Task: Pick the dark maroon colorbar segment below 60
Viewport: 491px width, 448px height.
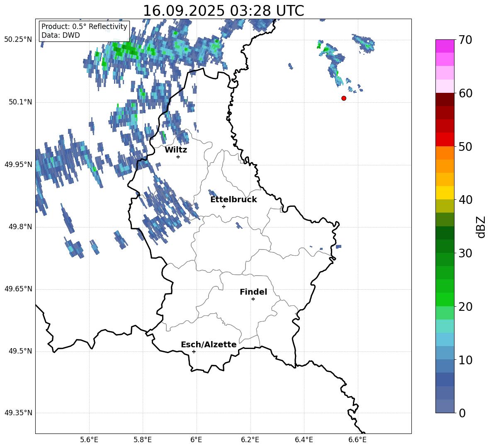Action: [x=445, y=99]
